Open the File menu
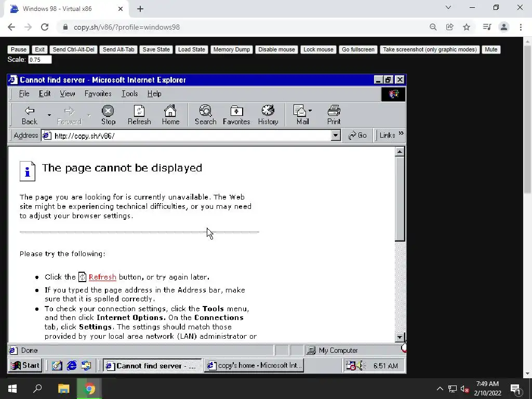The image size is (532, 399). tap(24, 94)
